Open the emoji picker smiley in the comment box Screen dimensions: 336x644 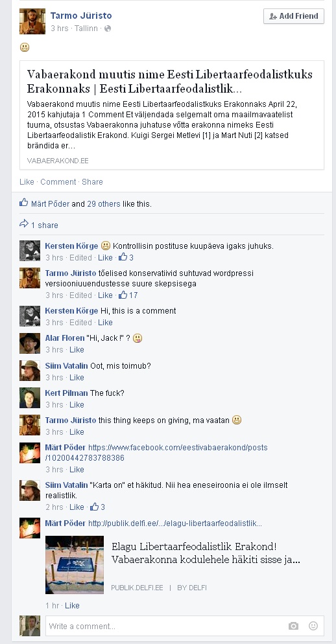(313, 626)
